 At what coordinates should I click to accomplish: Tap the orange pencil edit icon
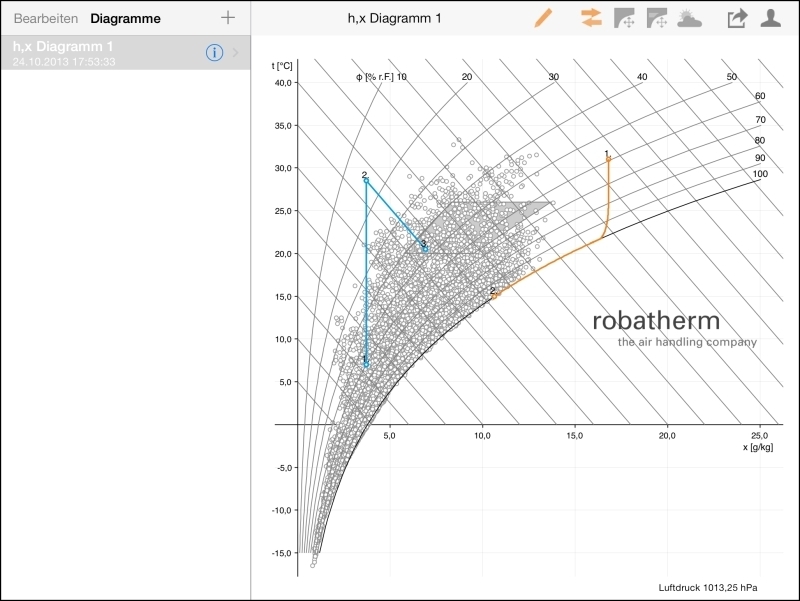(543, 18)
